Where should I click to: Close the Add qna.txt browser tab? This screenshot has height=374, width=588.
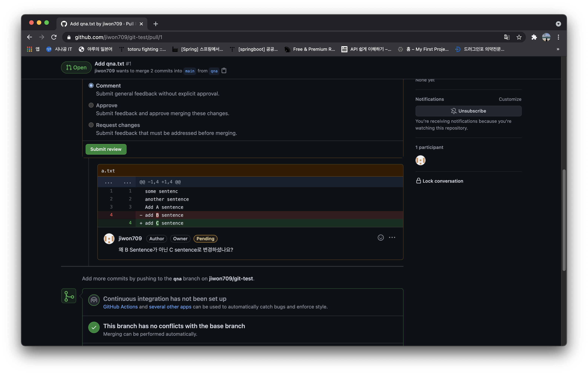pos(141,24)
